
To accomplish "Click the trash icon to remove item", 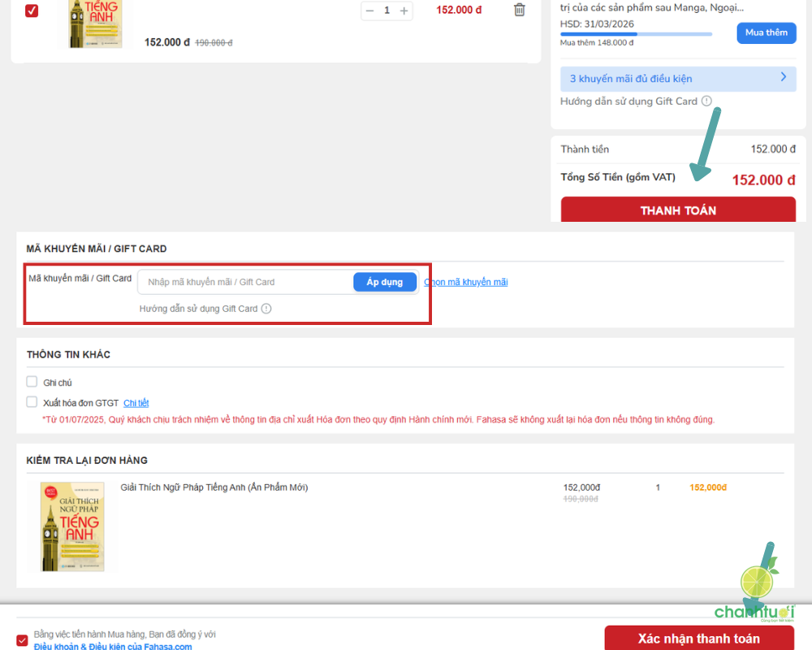I will (x=520, y=10).
